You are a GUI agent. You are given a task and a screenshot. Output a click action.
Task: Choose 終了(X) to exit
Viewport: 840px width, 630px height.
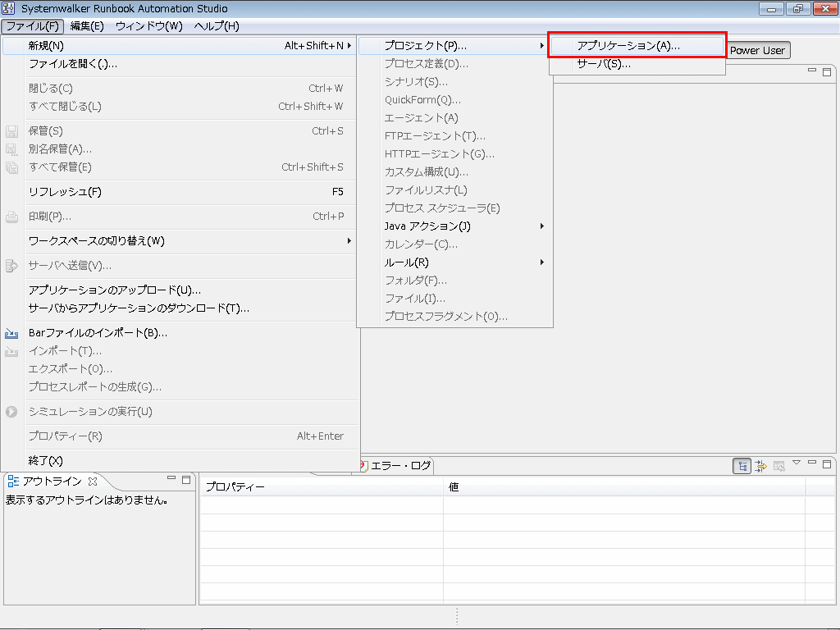pyautogui.click(x=180, y=461)
